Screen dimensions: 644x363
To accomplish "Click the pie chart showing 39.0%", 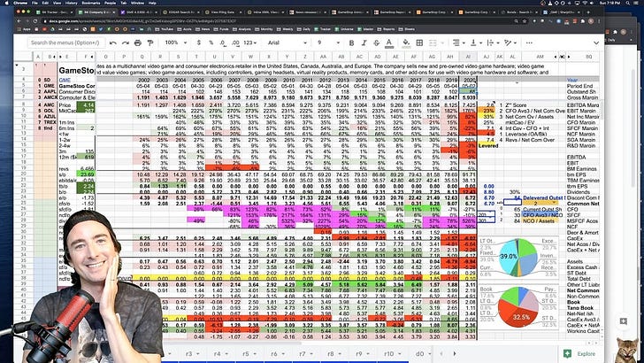I will [519, 257].
